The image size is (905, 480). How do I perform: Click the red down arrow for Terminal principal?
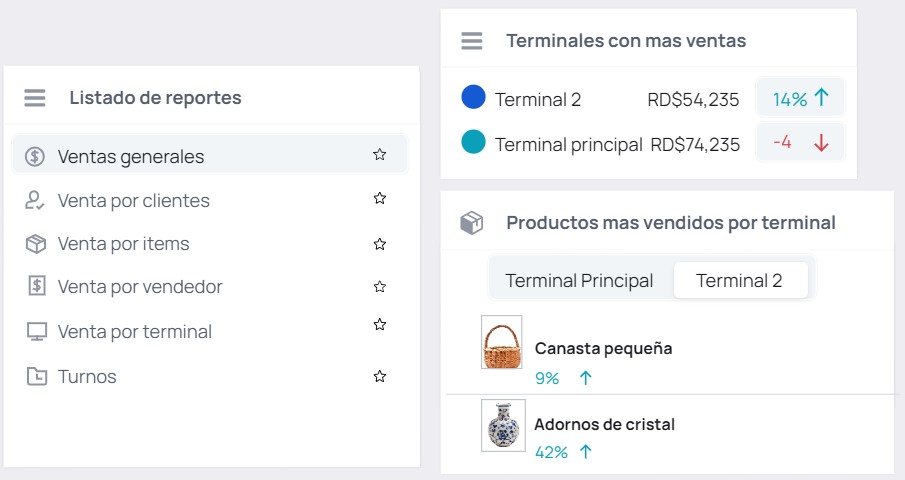pos(821,143)
